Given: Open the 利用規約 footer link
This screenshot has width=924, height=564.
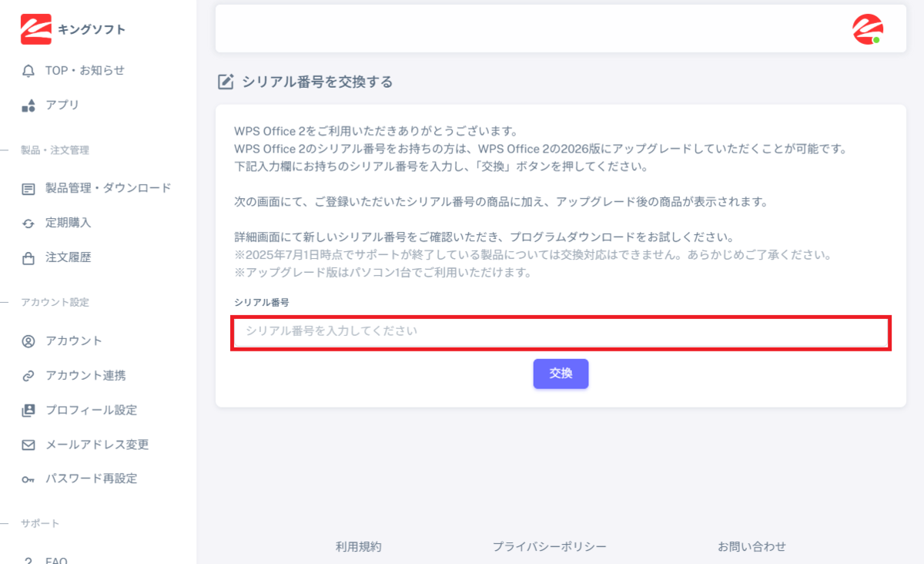Looking at the screenshot, I should 358,547.
